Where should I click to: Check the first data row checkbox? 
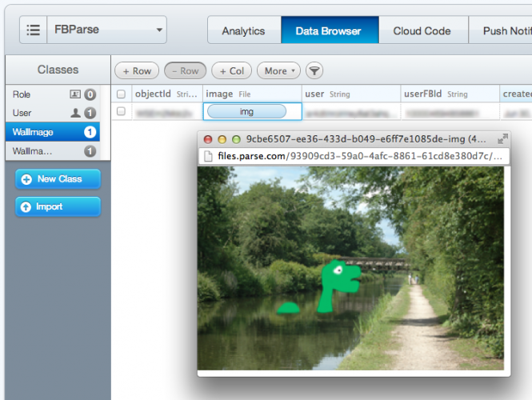pos(121,111)
